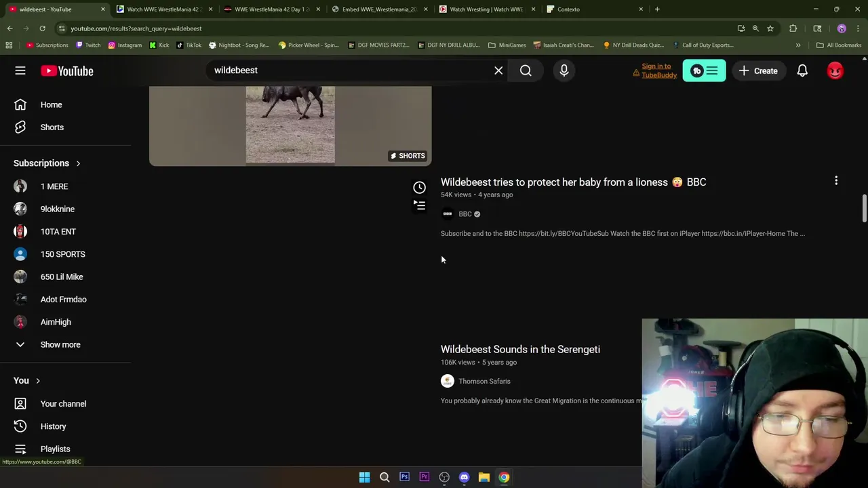Open the notifications bell
The width and height of the screenshot is (868, 488).
click(x=802, y=70)
